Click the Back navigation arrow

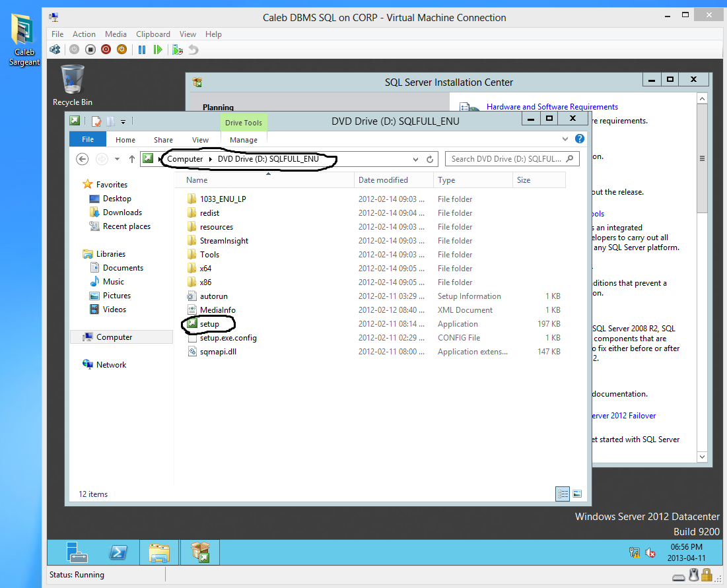(x=82, y=159)
